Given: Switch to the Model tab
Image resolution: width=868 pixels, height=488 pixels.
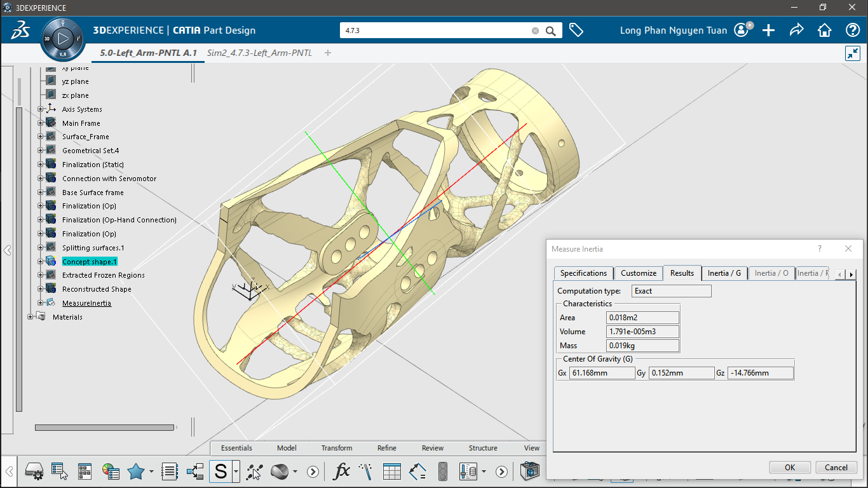Looking at the screenshot, I should [287, 448].
